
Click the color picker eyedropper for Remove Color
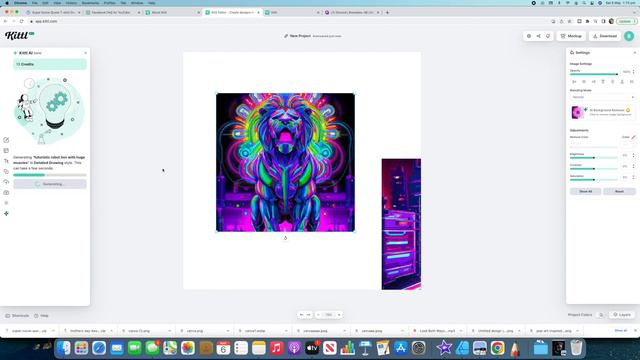[633, 137]
